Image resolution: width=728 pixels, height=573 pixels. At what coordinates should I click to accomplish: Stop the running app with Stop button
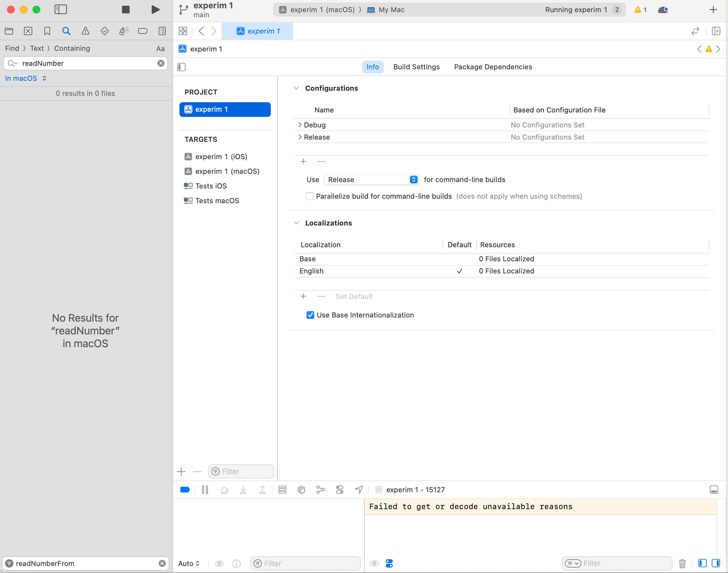click(125, 10)
